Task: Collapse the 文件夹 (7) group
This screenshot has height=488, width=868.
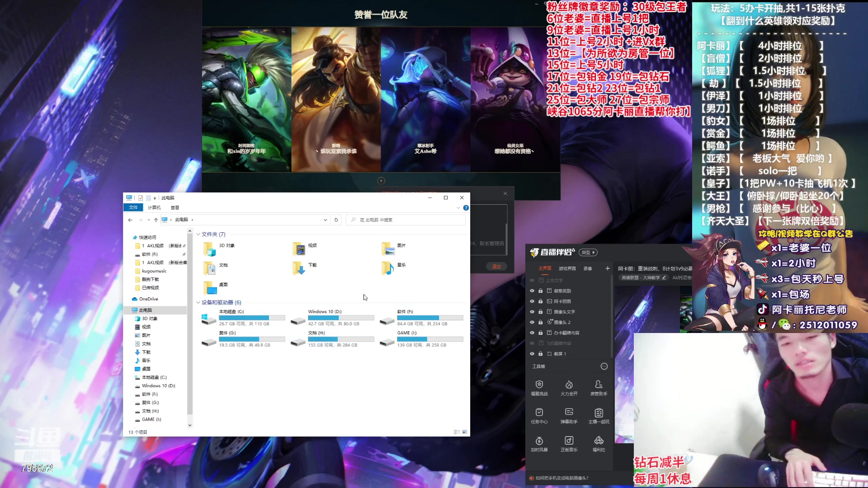Action: [198, 234]
